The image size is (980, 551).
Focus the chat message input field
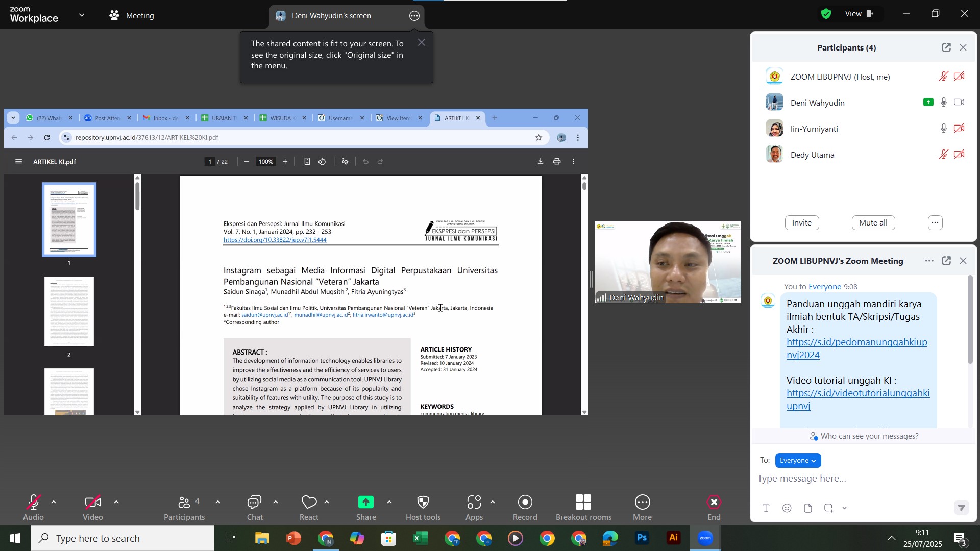(x=863, y=479)
